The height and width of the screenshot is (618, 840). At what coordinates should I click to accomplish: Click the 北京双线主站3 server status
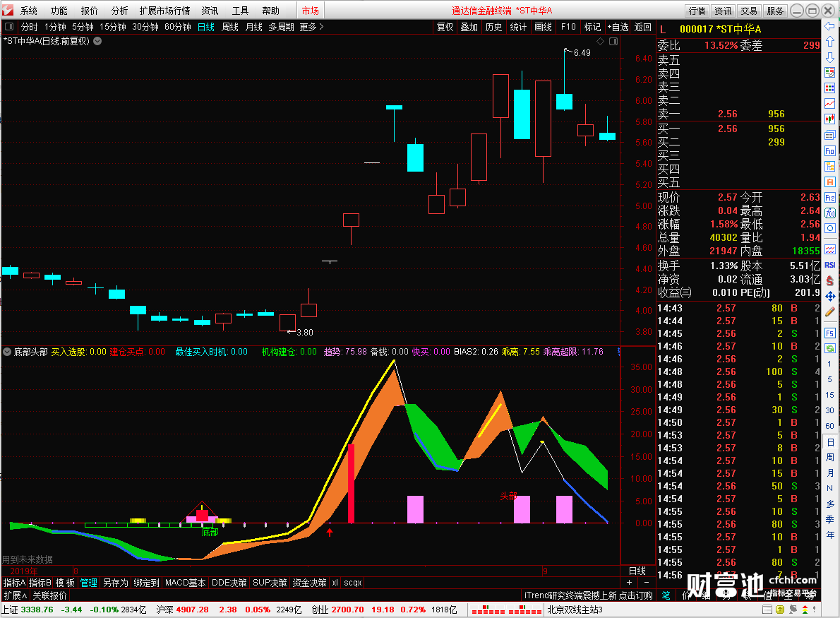coord(575,610)
